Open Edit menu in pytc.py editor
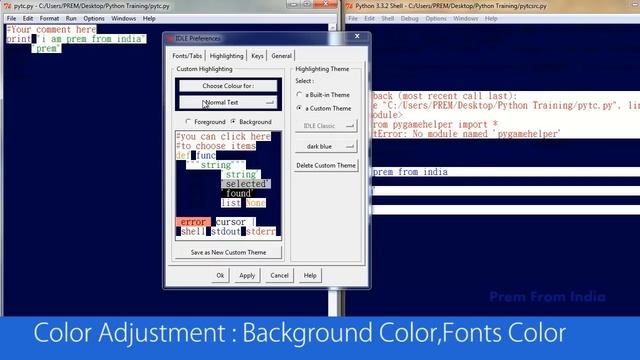The width and height of the screenshot is (640, 360). 28,18
